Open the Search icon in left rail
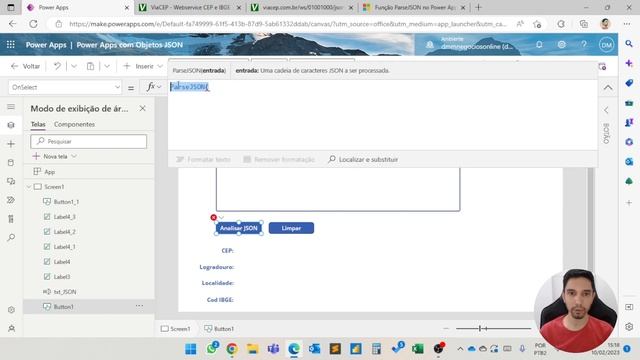Viewport: 640px width, 360px height. coord(11,237)
